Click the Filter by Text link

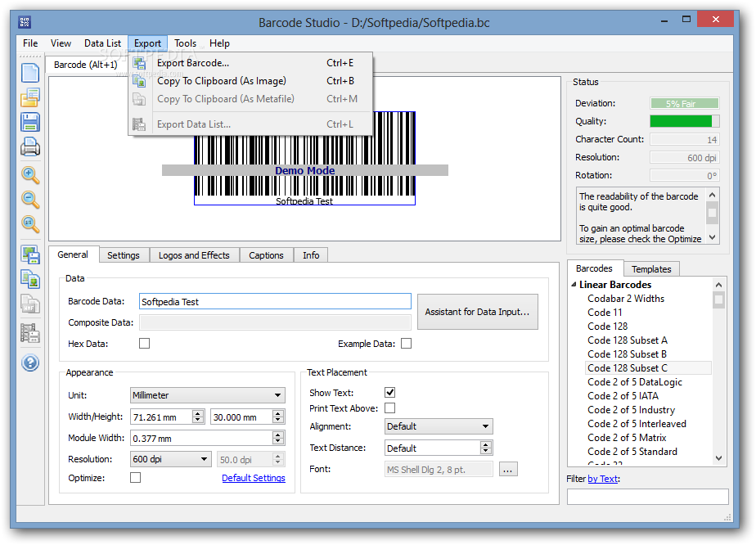tap(603, 479)
